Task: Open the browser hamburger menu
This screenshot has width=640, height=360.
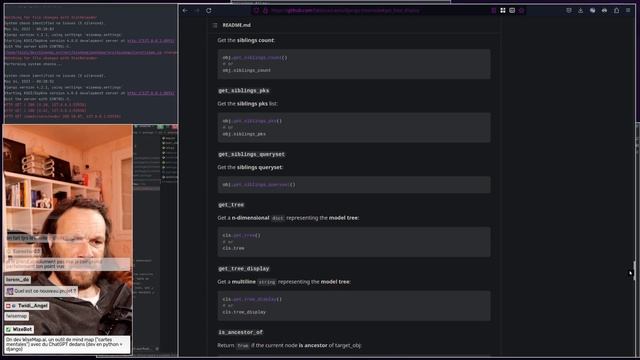Action: (x=628, y=11)
